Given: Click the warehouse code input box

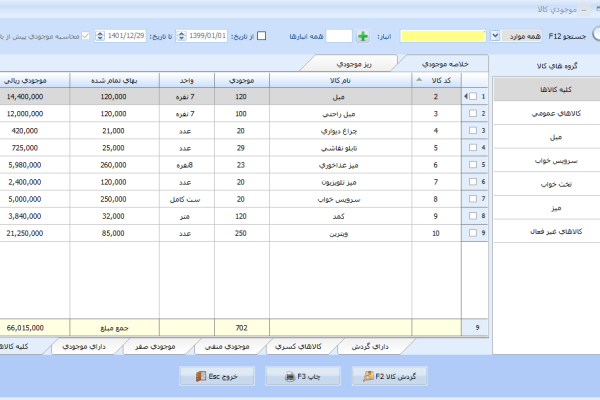Looking at the screenshot, I should click(339, 36).
